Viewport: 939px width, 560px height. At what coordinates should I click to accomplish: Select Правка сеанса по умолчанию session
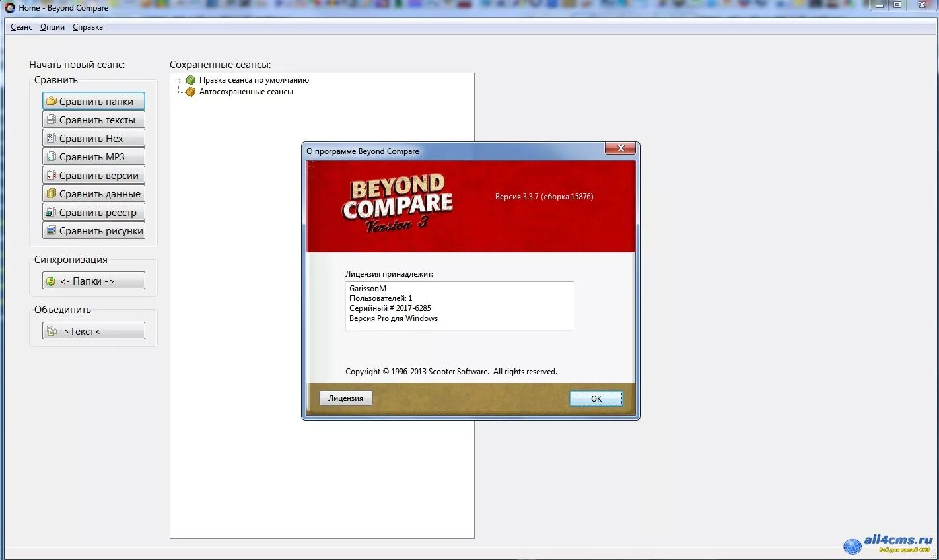(x=254, y=80)
